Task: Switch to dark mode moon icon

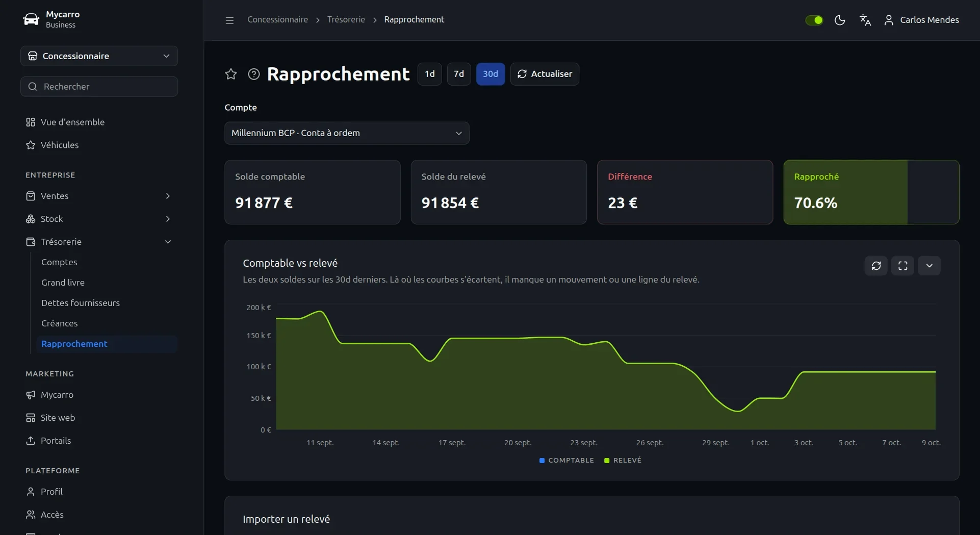Action: coord(840,20)
